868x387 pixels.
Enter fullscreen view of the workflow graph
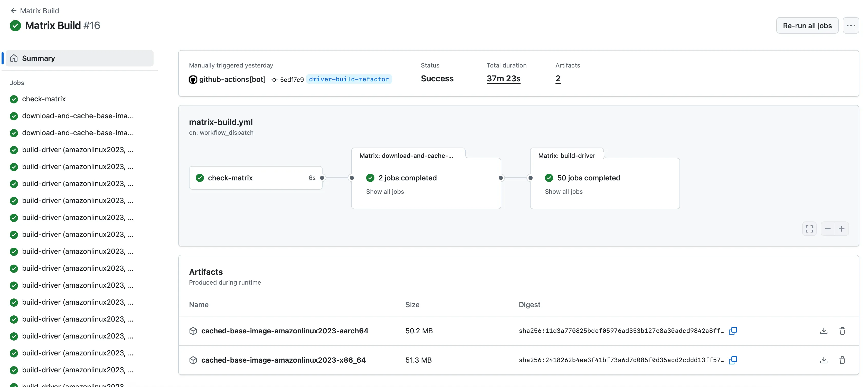(x=809, y=229)
